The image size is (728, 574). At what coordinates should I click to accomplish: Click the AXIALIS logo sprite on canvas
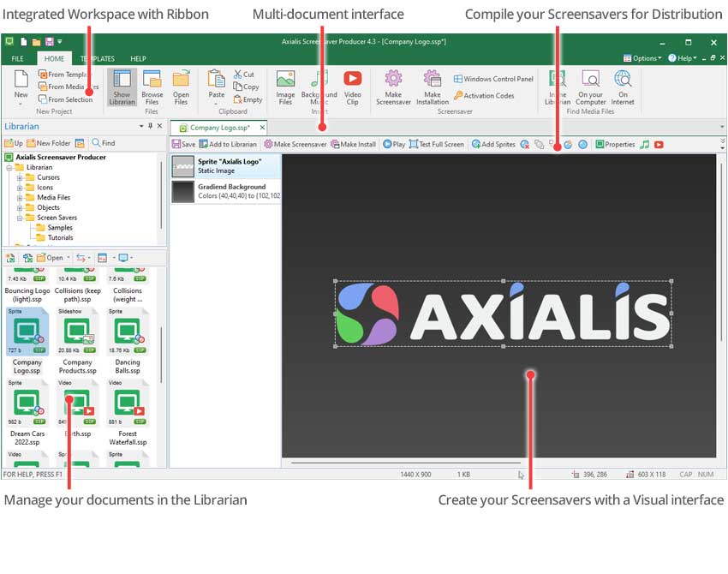[504, 314]
